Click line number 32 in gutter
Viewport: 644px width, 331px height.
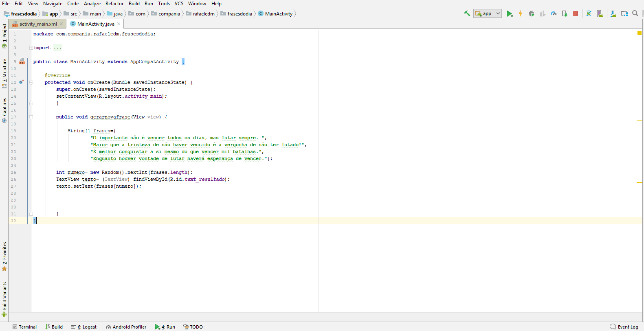pos(13,221)
